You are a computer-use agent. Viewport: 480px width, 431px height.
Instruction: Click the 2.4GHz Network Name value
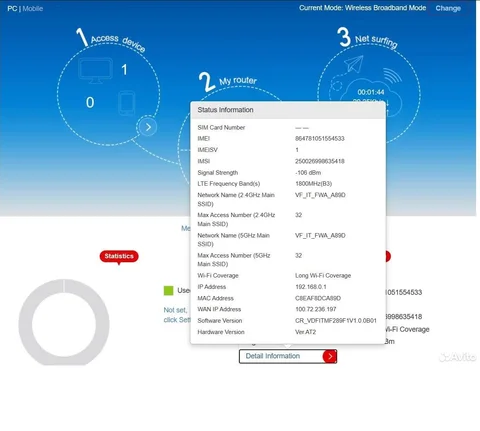point(320,195)
